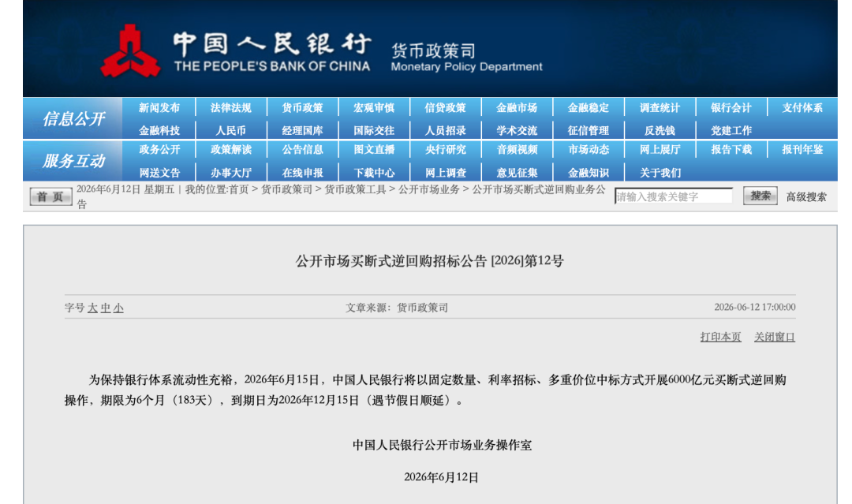Screen dimensions: 852x504
Task: Open 网送文告 link
Action: [x=159, y=174]
